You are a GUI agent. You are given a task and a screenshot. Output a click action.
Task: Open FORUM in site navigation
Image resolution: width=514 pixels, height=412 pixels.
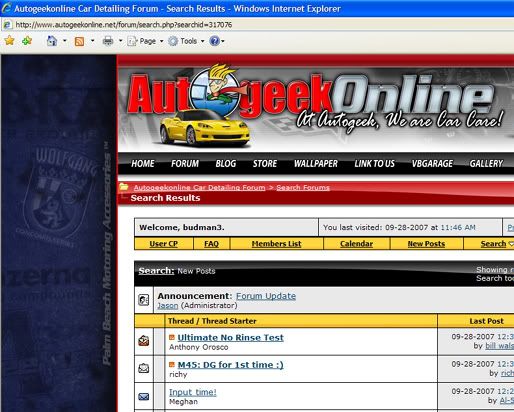click(185, 164)
